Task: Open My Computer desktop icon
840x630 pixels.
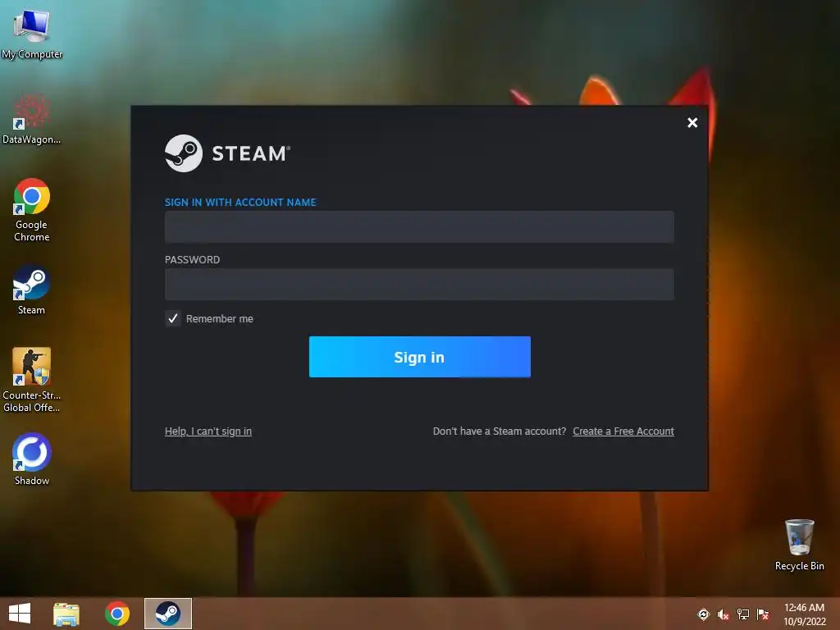Action: pyautogui.click(x=32, y=32)
